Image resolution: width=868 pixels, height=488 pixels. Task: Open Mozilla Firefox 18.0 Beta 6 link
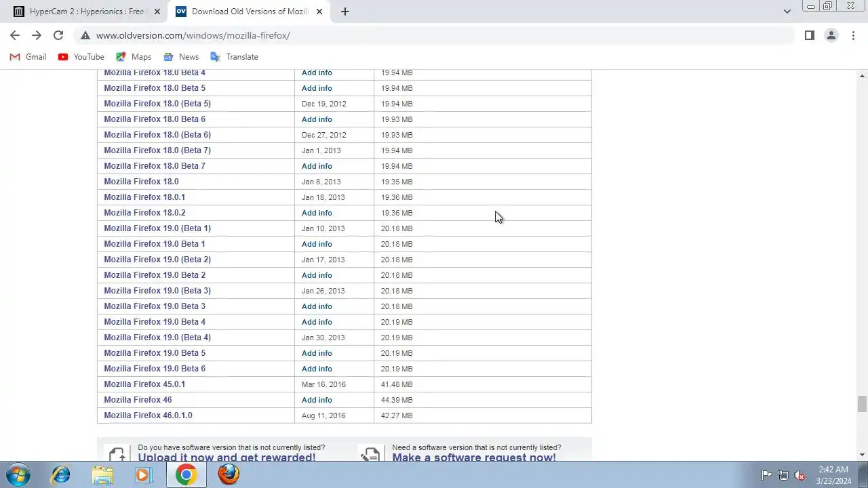click(x=155, y=119)
